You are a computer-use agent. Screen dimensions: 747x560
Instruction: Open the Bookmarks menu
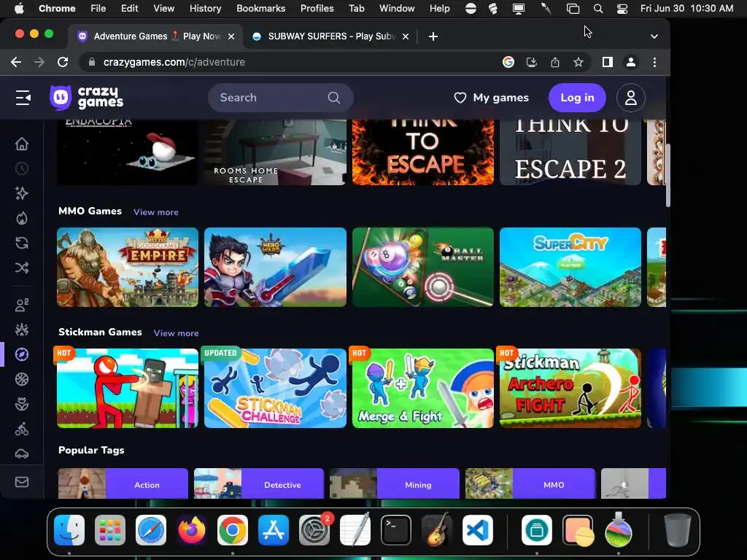click(260, 8)
